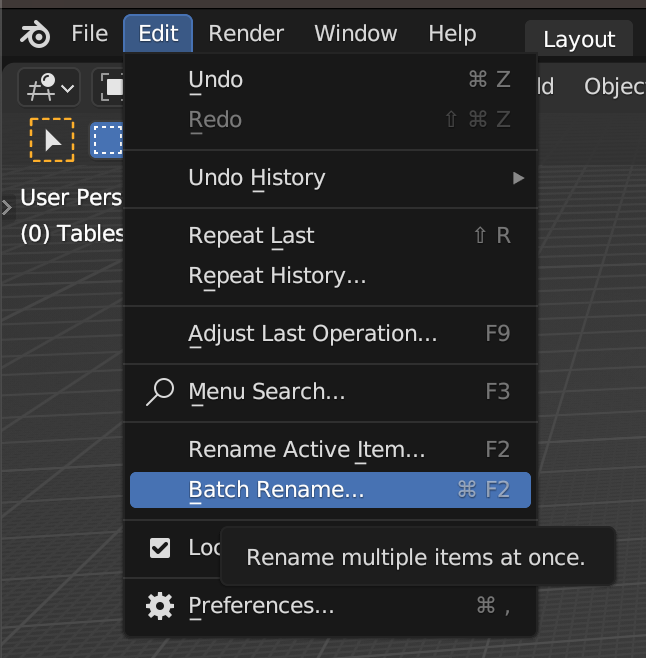Image resolution: width=646 pixels, height=658 pixels.
Task: Open the File menu
Action: pos(89,34)
